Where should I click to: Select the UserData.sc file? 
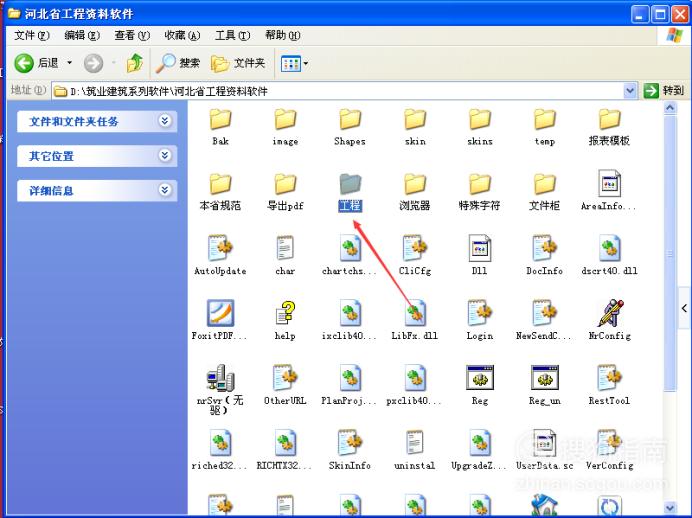545,450
